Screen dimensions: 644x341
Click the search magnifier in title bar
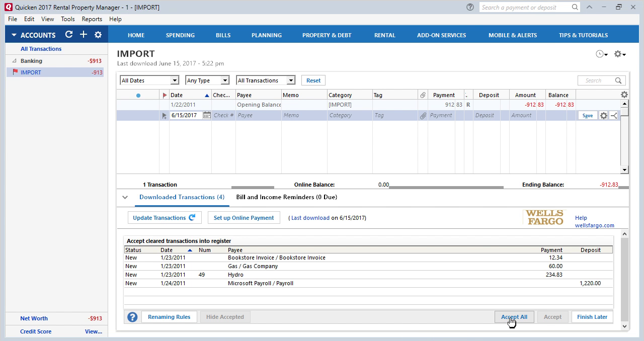pos(575,7)
